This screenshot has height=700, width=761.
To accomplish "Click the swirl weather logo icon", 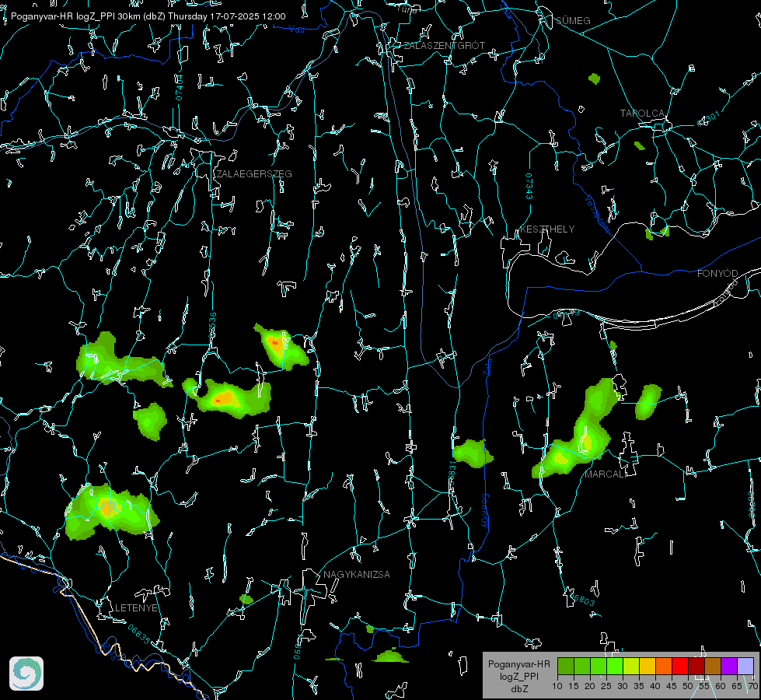I will pos(26,674).
